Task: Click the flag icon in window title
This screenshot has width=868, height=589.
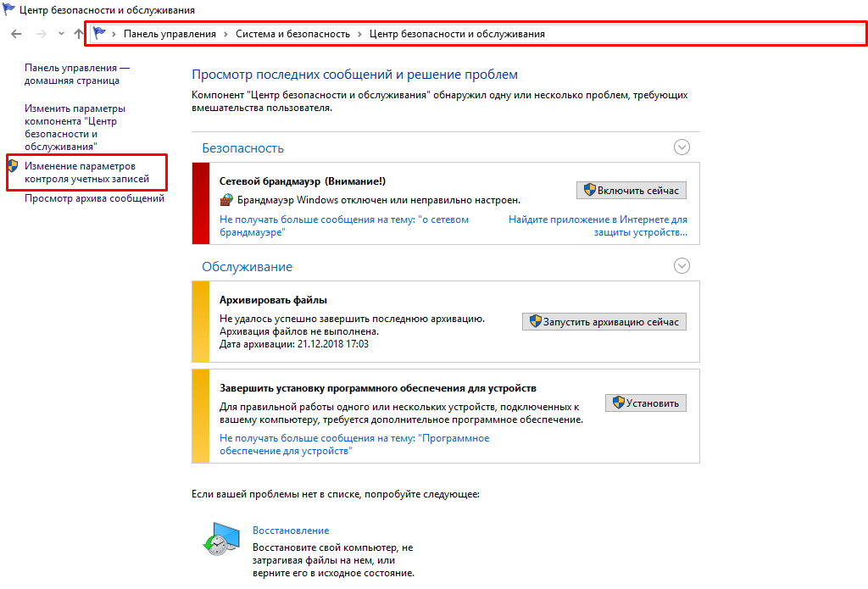Action: [x=8, y=9]
